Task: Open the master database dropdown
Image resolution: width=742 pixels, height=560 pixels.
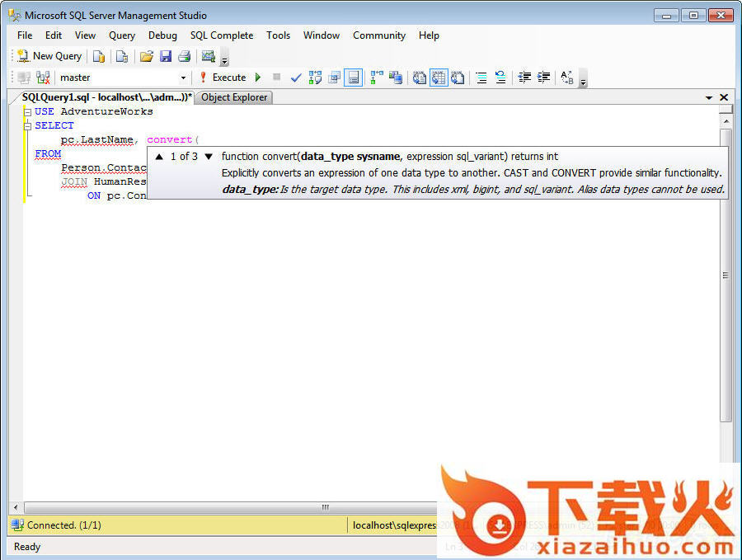Action: click(x=183, y=78)
